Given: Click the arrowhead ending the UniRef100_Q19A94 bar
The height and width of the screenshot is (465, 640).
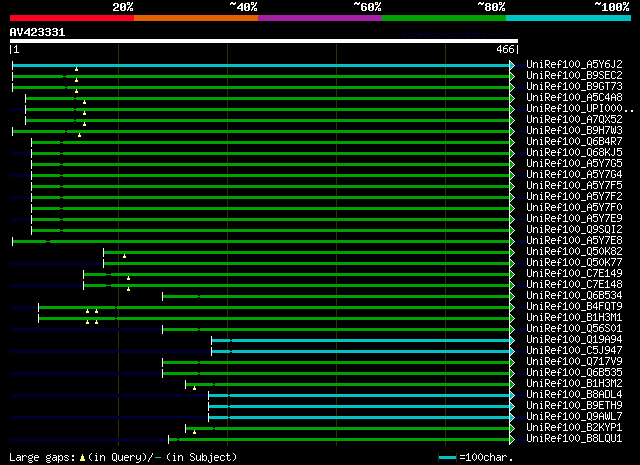Looking at the screenshot, I should [x=512, y=340].
